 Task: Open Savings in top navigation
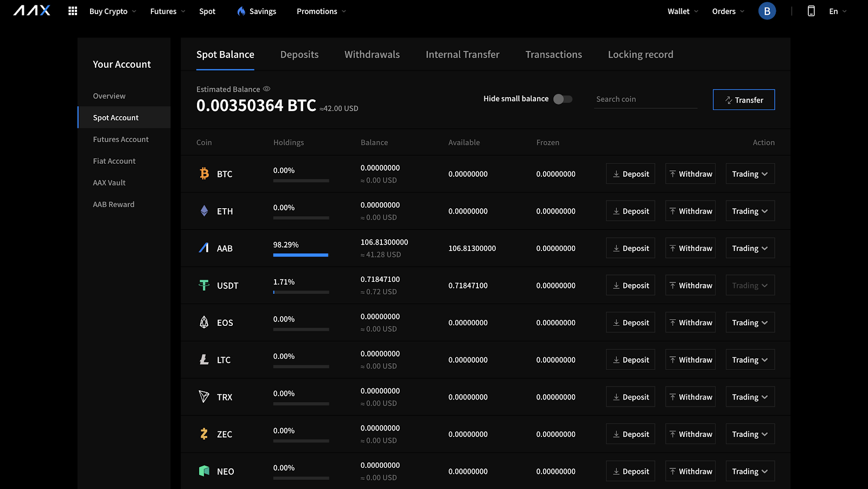click(x=263, y=11)
